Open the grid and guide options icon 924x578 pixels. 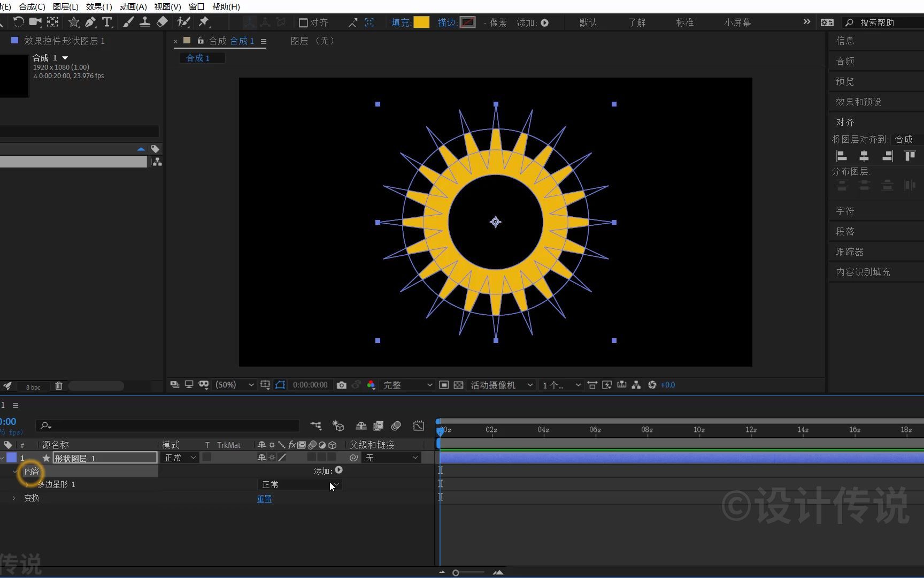click(x=265, y=385)
